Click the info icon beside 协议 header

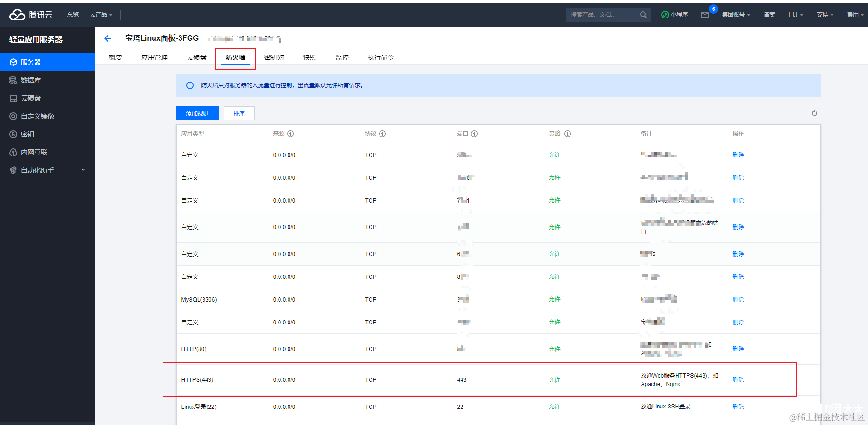click(x=382, y=134)
